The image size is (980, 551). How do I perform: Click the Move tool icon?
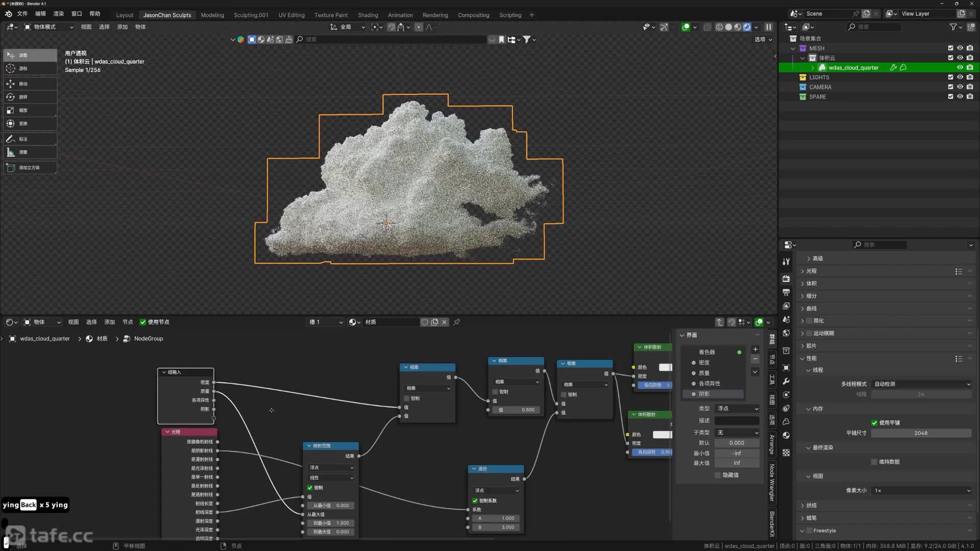click(x=10, y=84)
